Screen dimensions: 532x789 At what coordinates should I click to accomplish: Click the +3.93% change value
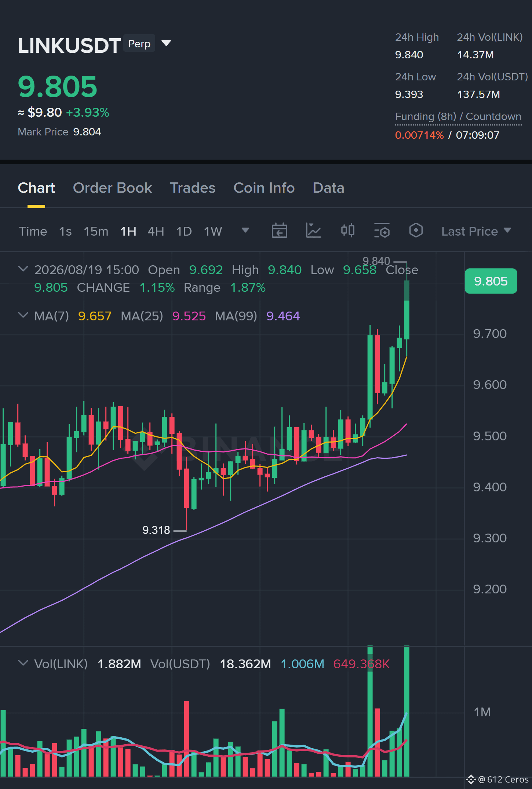tap(88, 112)
